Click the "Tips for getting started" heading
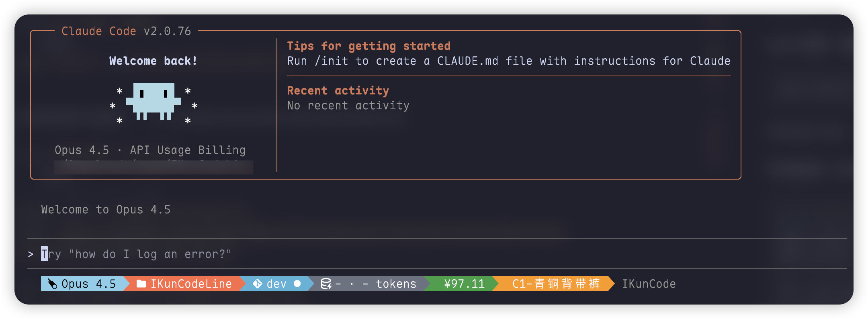The width and height of the screenshot is (868, 319). [368, 46]
